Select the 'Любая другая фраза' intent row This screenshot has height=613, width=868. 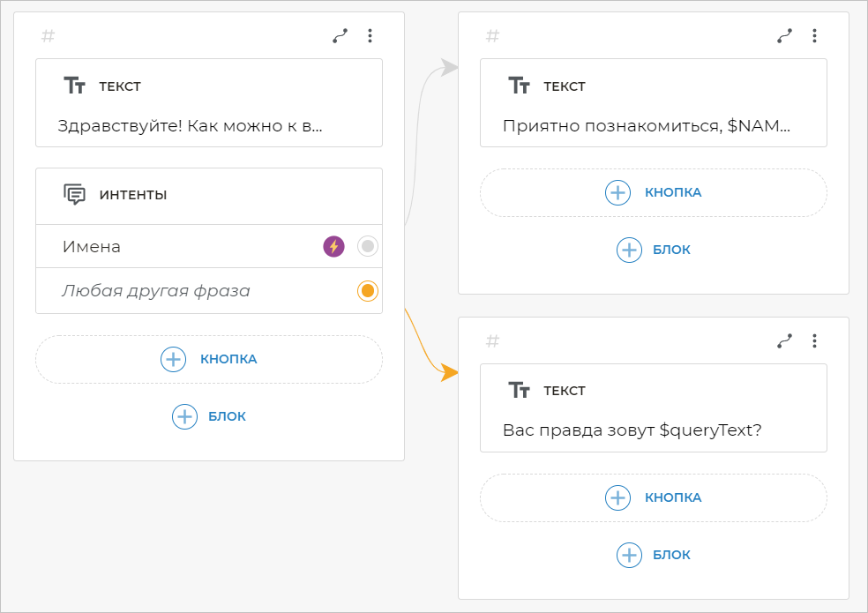tap(156, 291)
